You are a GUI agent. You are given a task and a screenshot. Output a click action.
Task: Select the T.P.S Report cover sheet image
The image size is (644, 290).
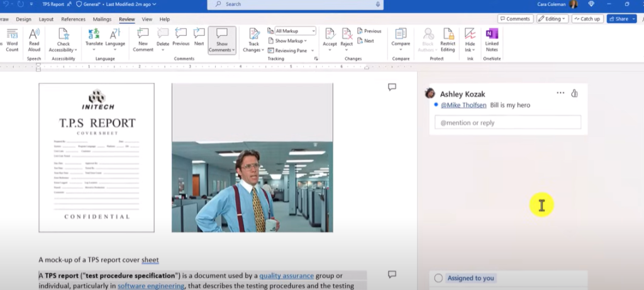click(96, 158)
